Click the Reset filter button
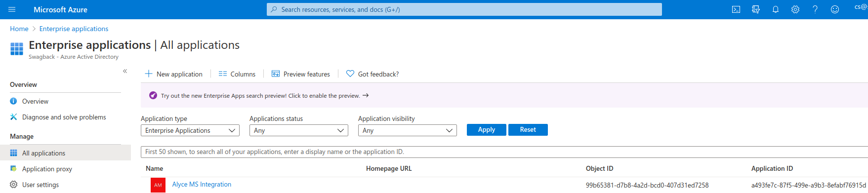The height and width of the screenshot is (193, 868). pyautogui.click(x=528, y=130)
